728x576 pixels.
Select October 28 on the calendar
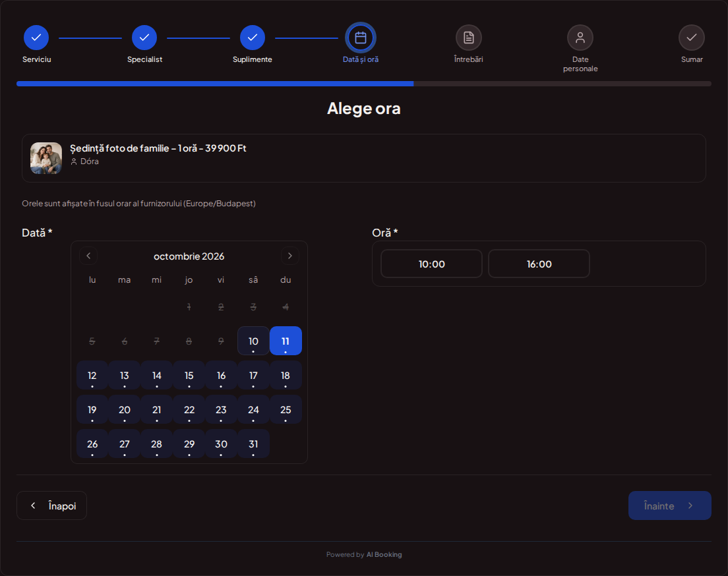click(156, 444)
